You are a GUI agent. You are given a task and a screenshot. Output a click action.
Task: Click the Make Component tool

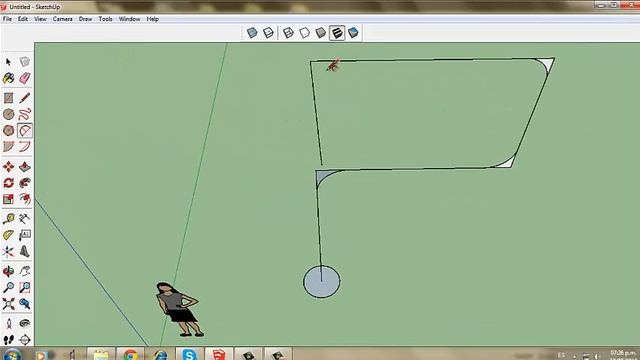pos(24,62)
